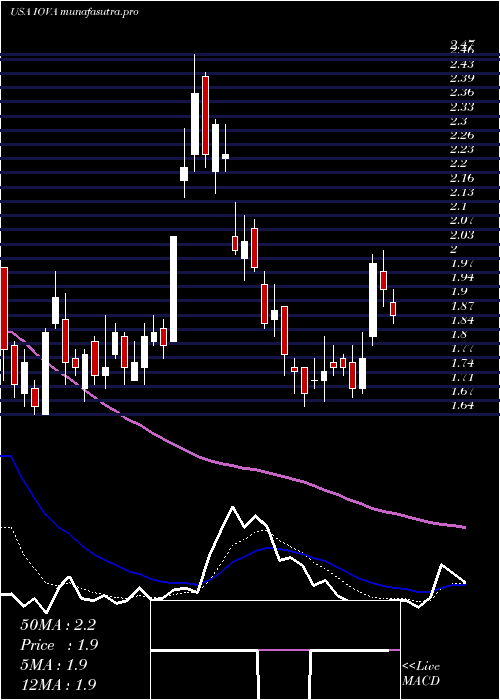The width and height of the screenshot is (500, 700).
Task: Select the 2.23 price level label
Action: tap(462, 149)
